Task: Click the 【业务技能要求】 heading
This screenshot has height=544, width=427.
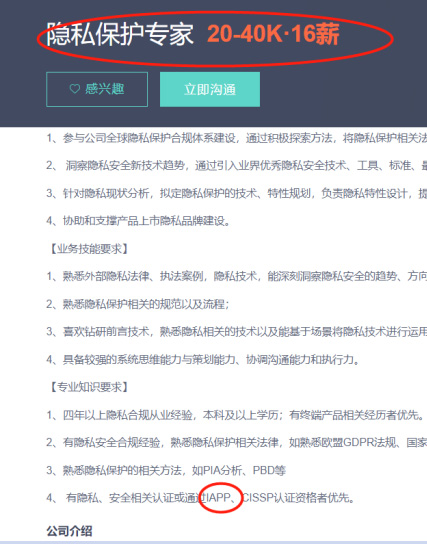Action: click(x=87, y=249)
